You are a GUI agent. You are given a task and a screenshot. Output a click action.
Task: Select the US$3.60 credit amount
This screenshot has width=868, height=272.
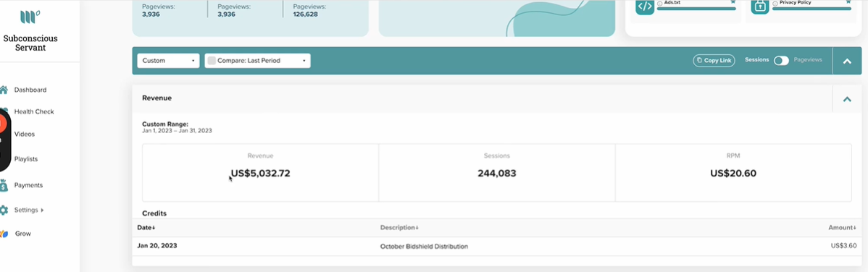click(843, 245)
